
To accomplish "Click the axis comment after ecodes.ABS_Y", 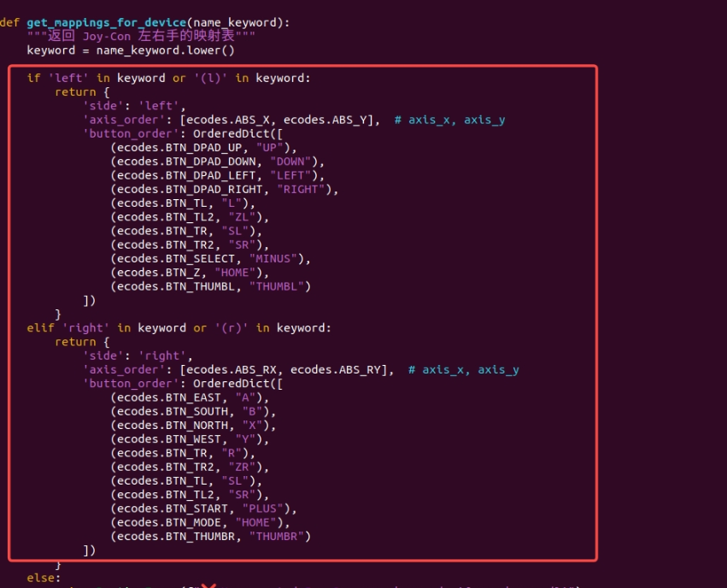I will (x=449, y=120).
